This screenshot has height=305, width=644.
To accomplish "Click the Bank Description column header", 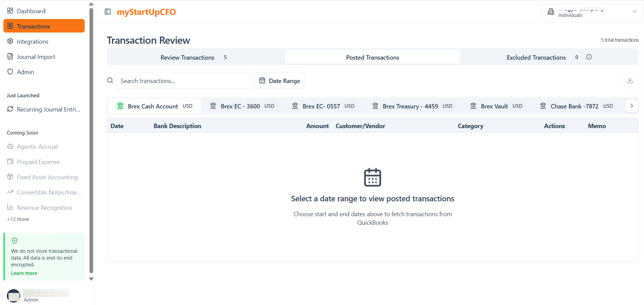I will [177, 126].
